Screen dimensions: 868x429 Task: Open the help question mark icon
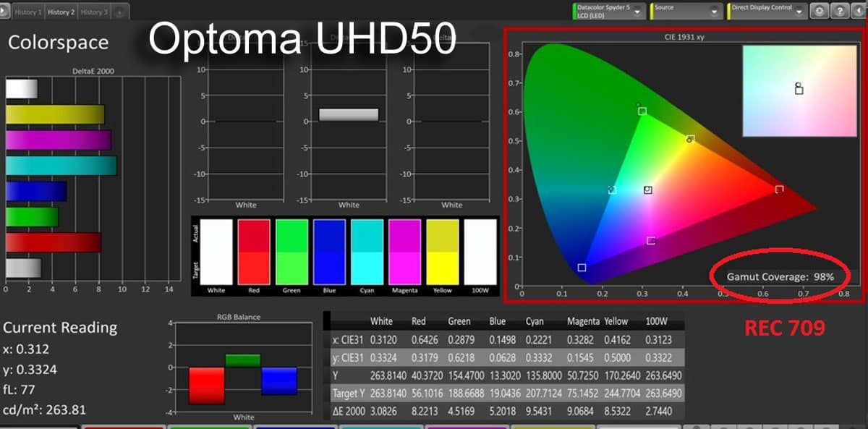pos(838,11)
